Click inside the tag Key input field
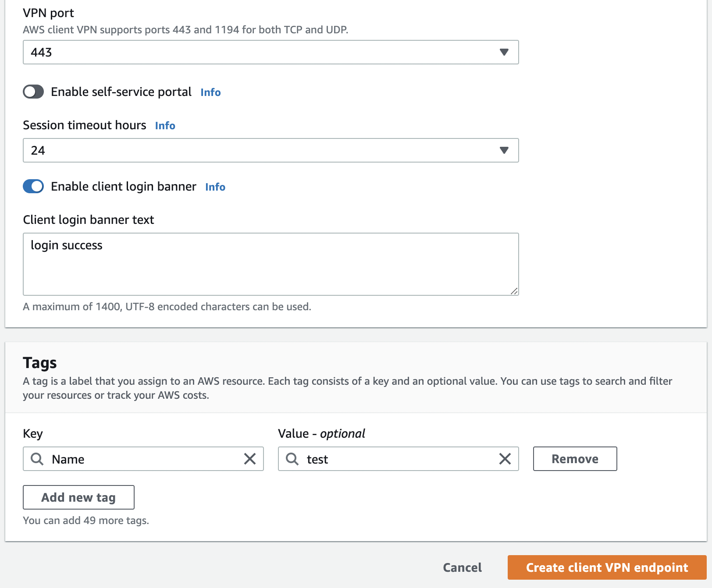 click(x=145, y=459)
